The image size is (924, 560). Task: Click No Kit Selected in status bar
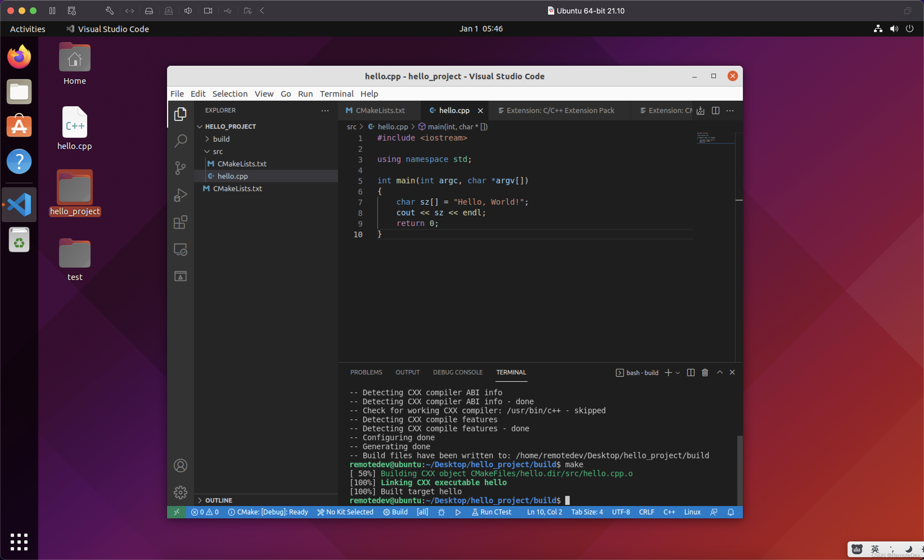[345, 512]
